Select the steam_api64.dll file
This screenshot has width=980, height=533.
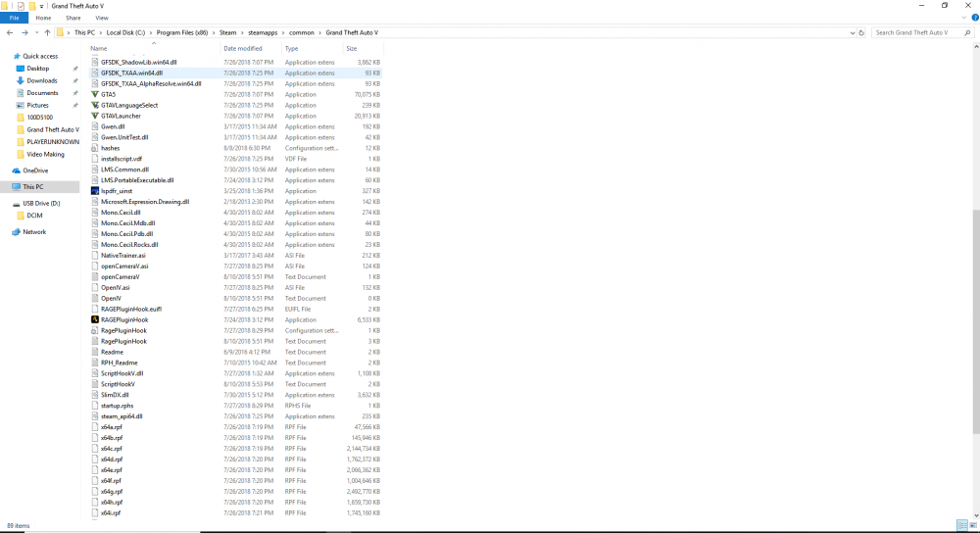tap(122, 416)
